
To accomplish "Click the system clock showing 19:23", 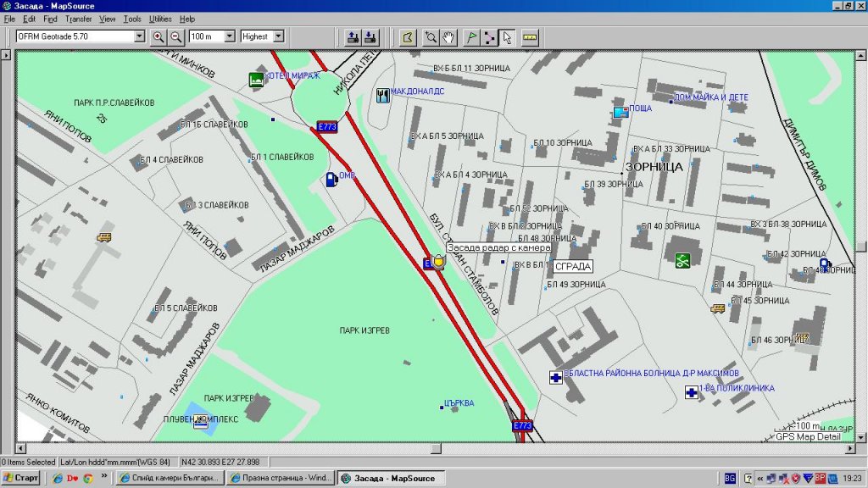I will pyautogui.click(x=853, y=478).
